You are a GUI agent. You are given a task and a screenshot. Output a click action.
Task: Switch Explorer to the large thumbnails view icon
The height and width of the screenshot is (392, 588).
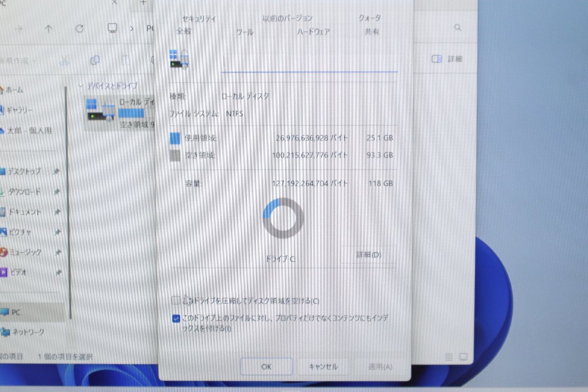coord(463,356)
